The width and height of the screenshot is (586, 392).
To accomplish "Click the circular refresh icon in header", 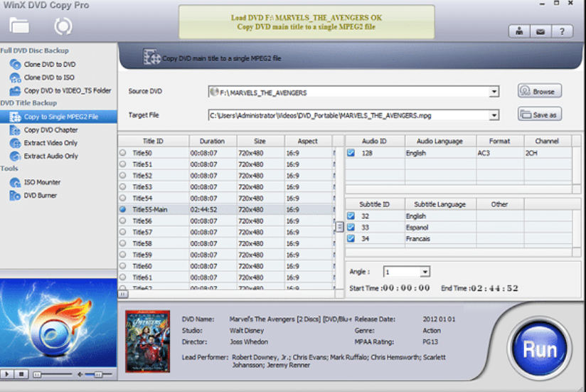I will pos(63,26).
